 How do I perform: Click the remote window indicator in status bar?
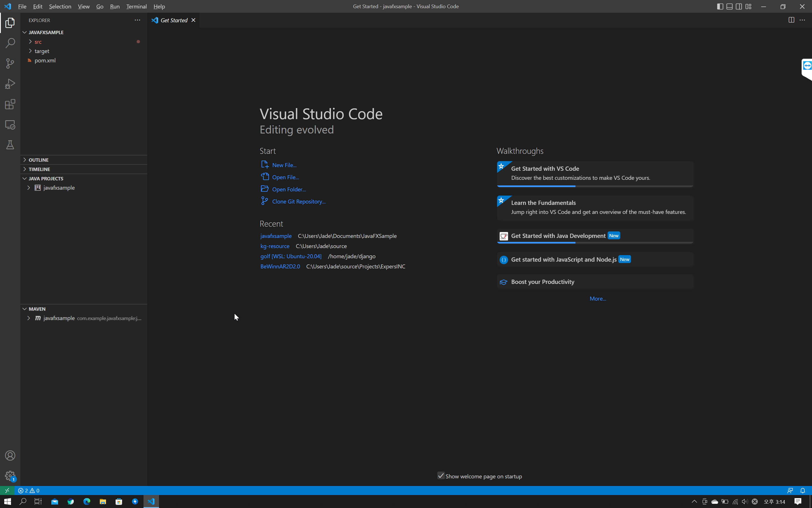[x=7, y=490]
